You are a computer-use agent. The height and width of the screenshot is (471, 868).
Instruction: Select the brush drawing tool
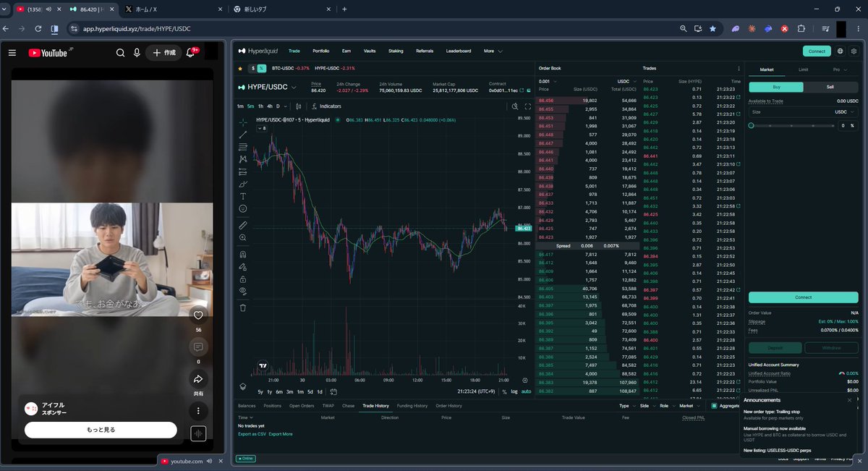243,184
